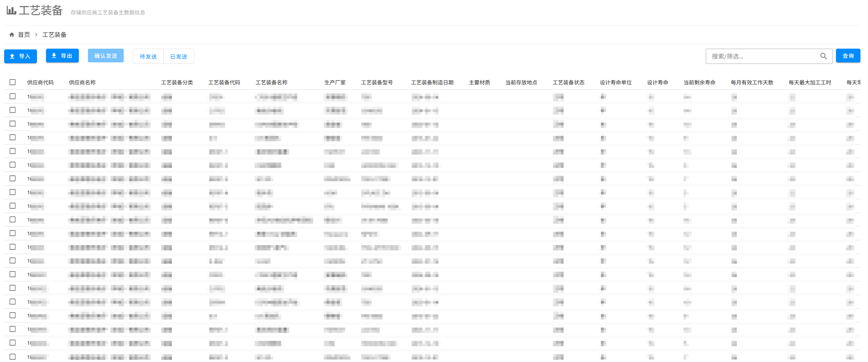This screenshot has height=362, width=868.
Task: Switch to the 待发送 tab
Action: click(148, 56)
